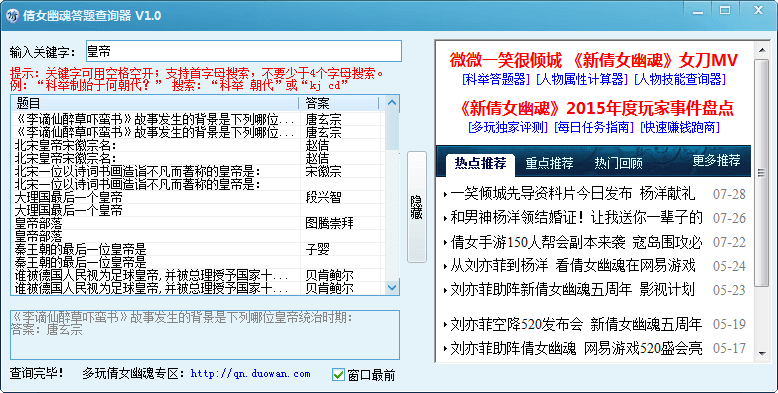Click the answer cell 子婴

318,249
